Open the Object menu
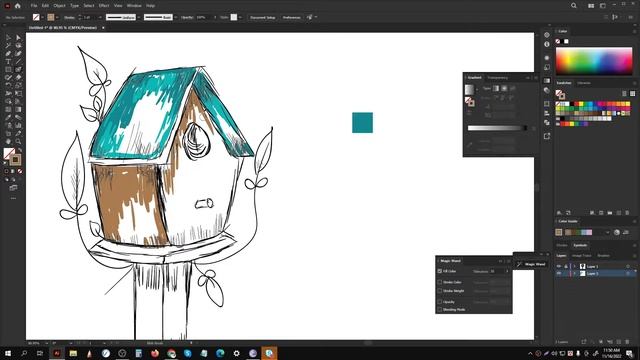 tap(59, 6)
